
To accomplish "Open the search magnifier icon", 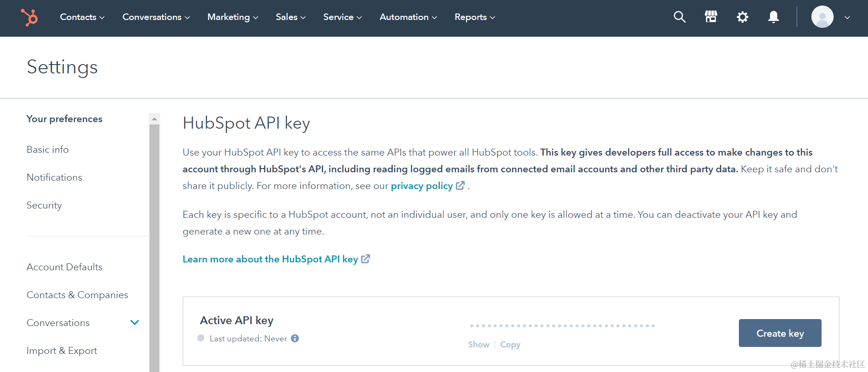I will coord(679,17).
